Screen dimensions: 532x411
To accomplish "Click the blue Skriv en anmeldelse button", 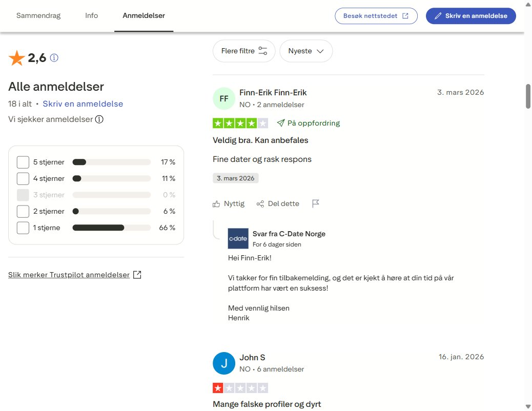I will point(471,16).
